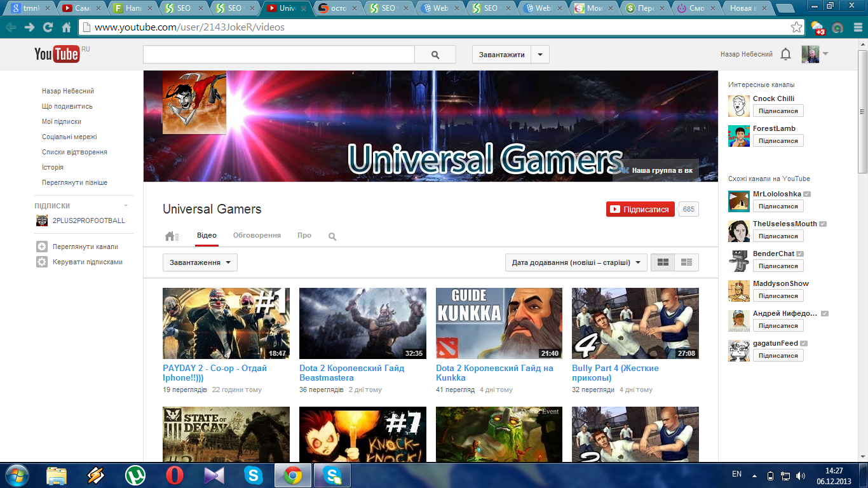This screenshot has height=488, width=868.
Task: Open the Наша группа в вк link
Action: click(656, 170)
